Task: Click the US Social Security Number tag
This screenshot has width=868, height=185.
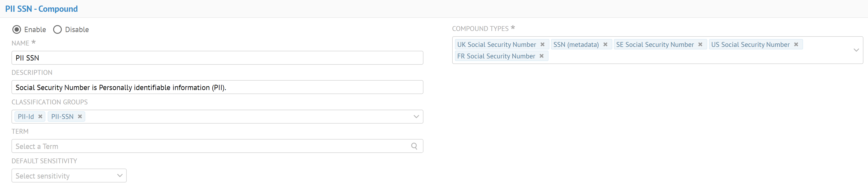Action: coord(750,45)
